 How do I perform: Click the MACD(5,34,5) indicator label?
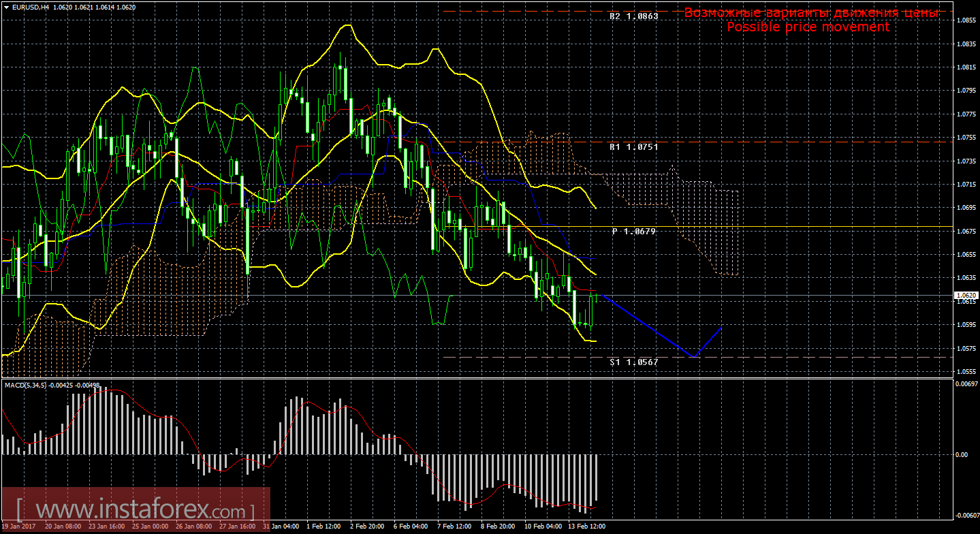[26, 386]
